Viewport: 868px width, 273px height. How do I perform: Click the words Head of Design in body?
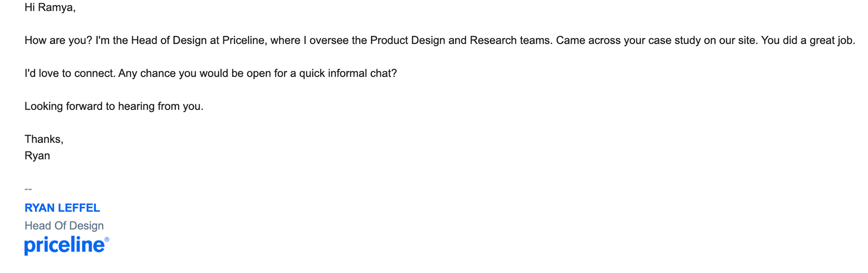click(169, 41)
